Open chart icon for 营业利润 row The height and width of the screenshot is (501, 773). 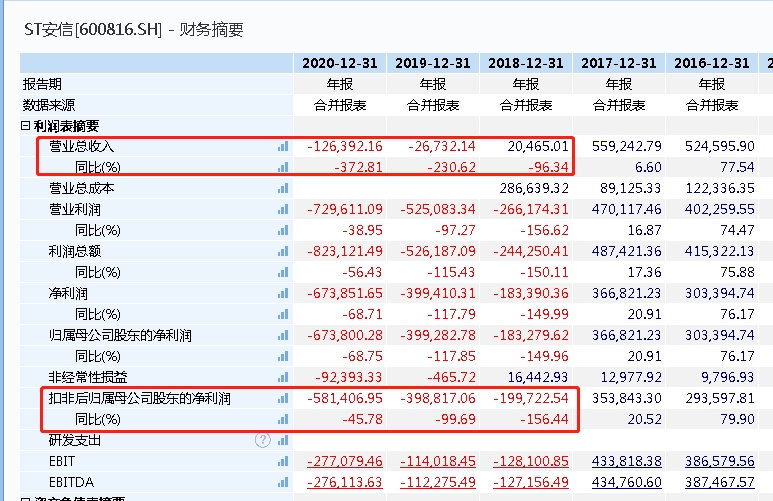pyautogui.click(x=282, y=210)
